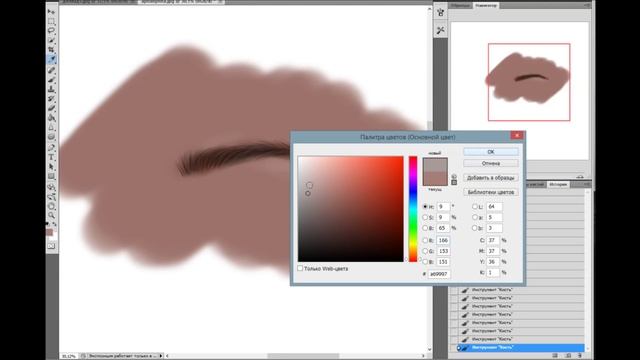The height and width of the screenshot is (360, 640).
Task: Select the Quick Selection tool
Action: (51, 40)
